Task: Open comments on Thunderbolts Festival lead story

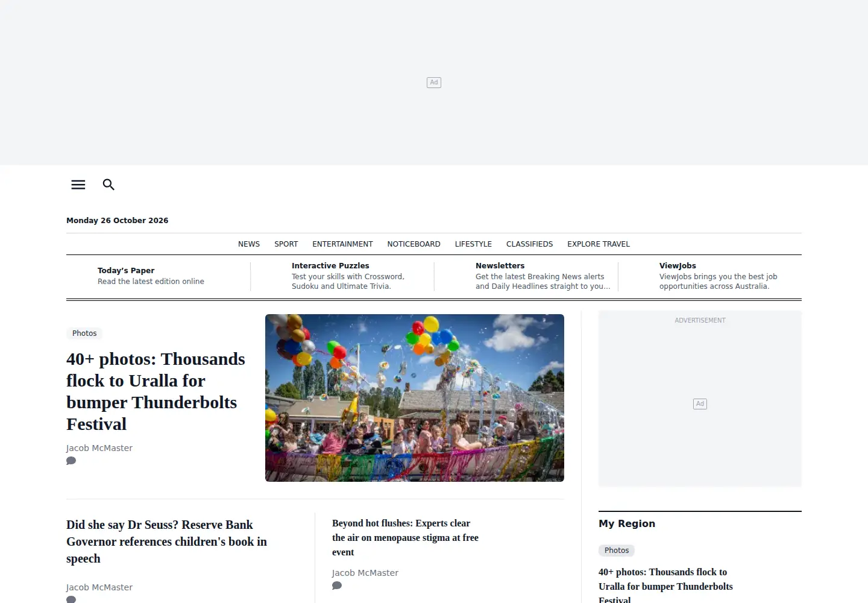Action: point(71,461)
